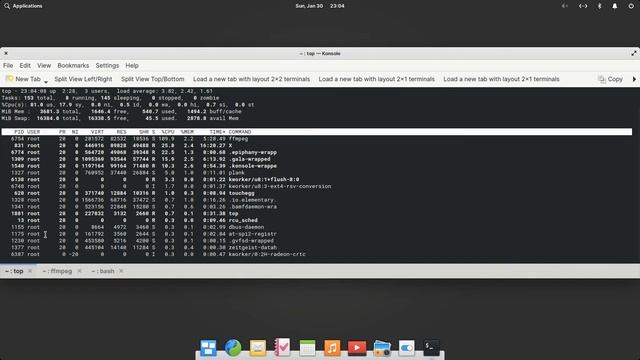
Task: Launch the web browser from the dock
Action: pyautogui.click(x=233, y=348)
